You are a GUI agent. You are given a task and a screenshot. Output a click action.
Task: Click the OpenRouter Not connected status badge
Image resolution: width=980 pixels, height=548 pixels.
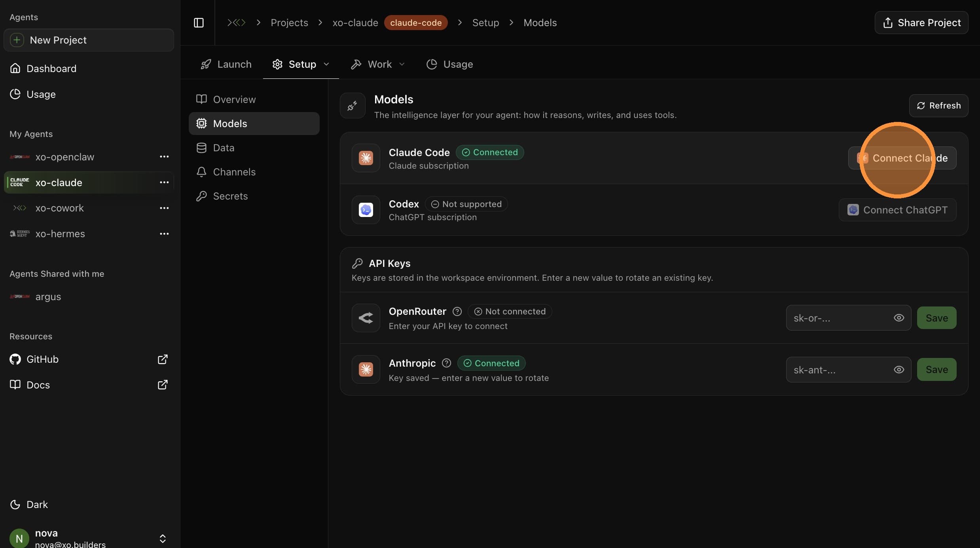[x=510, y=312]
